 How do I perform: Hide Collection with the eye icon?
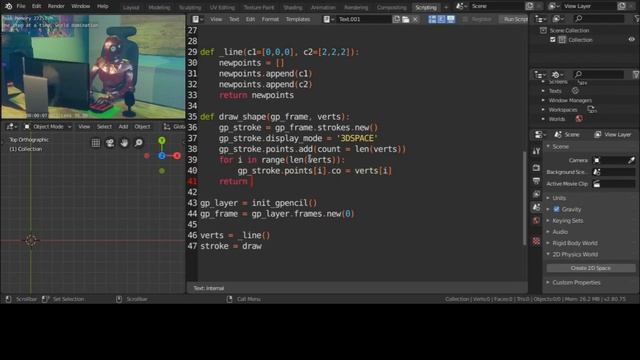[631, 40]
